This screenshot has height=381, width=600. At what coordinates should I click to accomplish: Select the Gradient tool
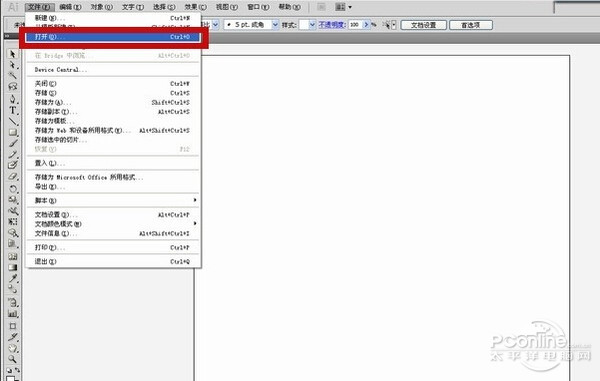pyautogui.click(x=12, y=267)
